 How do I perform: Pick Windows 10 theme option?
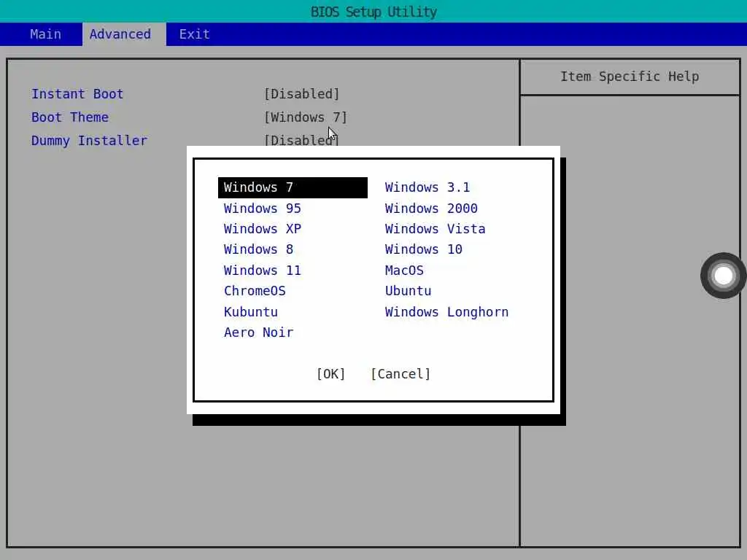pyautogui.click(x=424, y=249)
